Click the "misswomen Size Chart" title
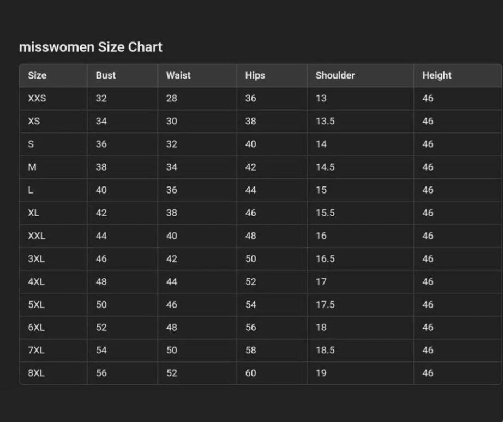Image resolution: width=504 pixels, height=422 pixels. coord(91,47)
